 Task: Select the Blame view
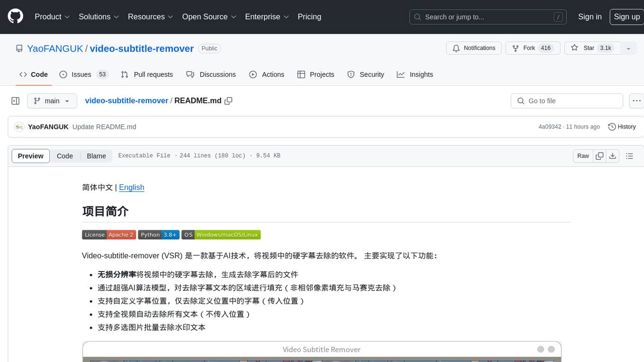[x=96, y=156]
